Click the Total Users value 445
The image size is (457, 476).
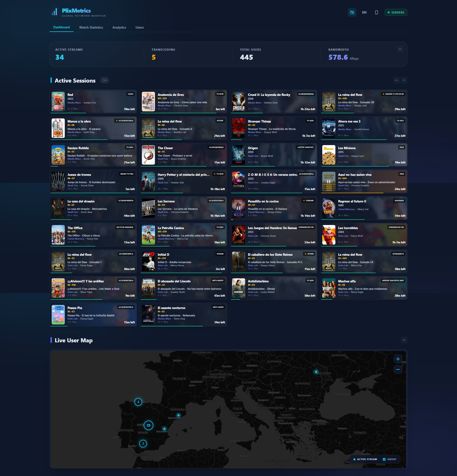tap(246, 57)
